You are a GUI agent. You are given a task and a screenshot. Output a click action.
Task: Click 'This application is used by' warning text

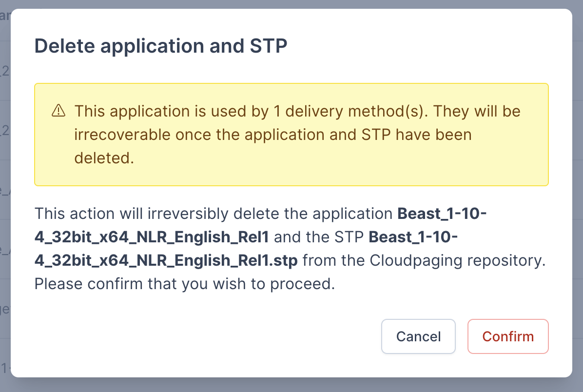[x=171, y=111]
